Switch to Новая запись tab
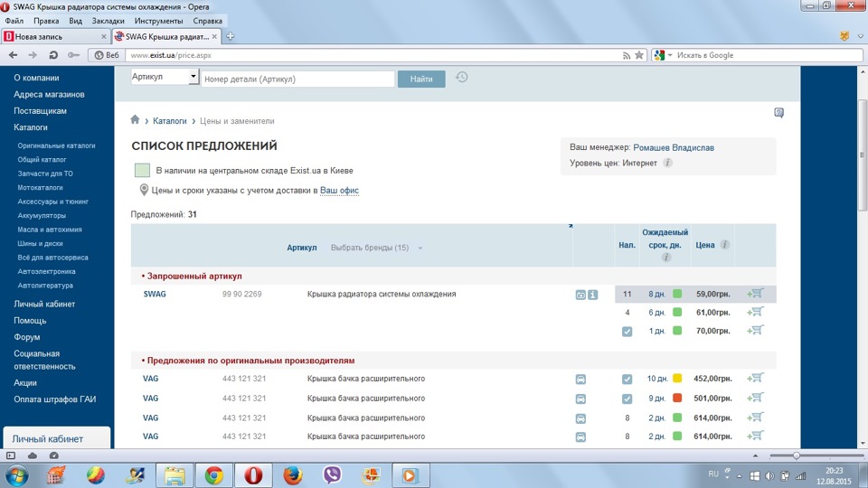 [55, 36]
